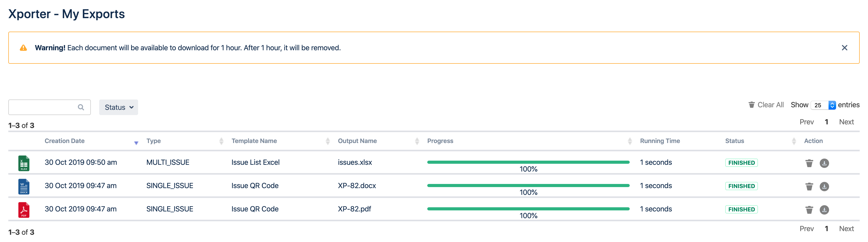Screen dimensions: 868x242
Task: Change the show entries count selector
Action: (823, 105)
